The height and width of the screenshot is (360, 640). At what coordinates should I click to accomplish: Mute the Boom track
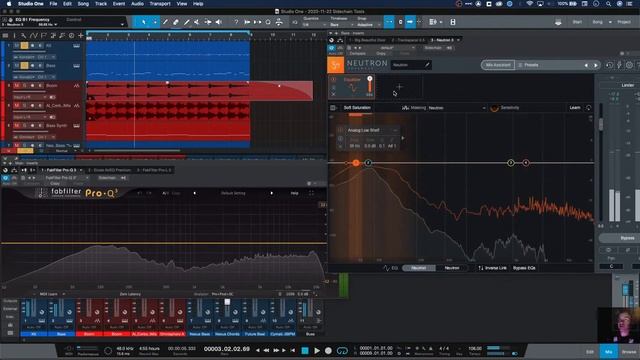[17, 85]
